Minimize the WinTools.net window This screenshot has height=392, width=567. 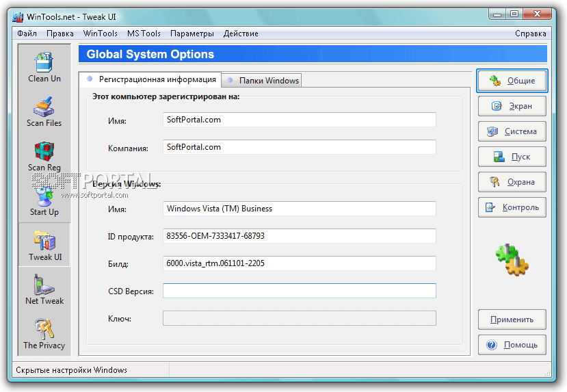tap(498, 14)
